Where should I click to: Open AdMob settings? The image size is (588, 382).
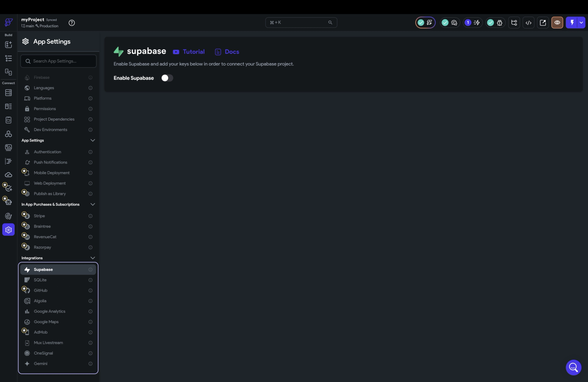(x=58, y=332)
